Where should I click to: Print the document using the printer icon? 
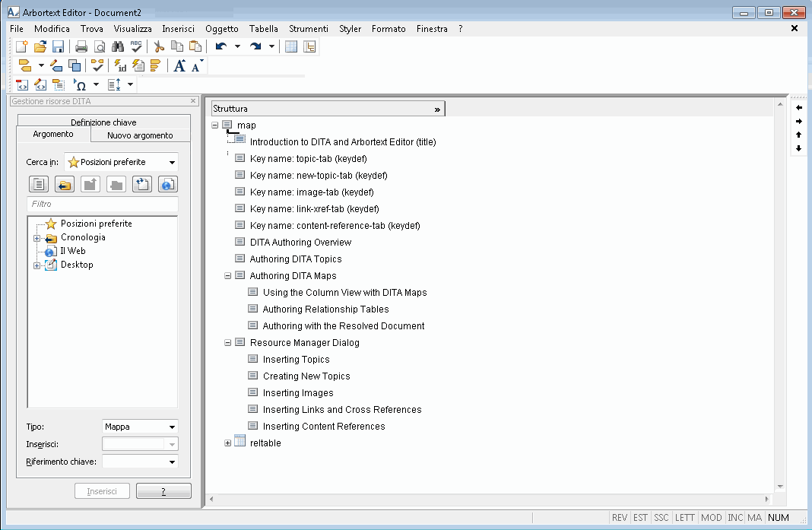(81, 46)
